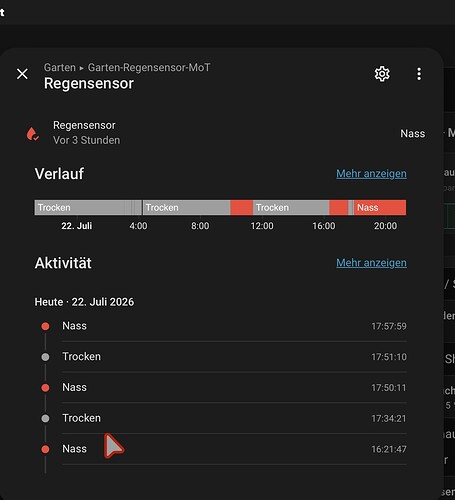Screen dimensions: 455x500
Task: Click the Garten-Regensensor-MoT breadcrumb
Action: [x=149, y=67]
